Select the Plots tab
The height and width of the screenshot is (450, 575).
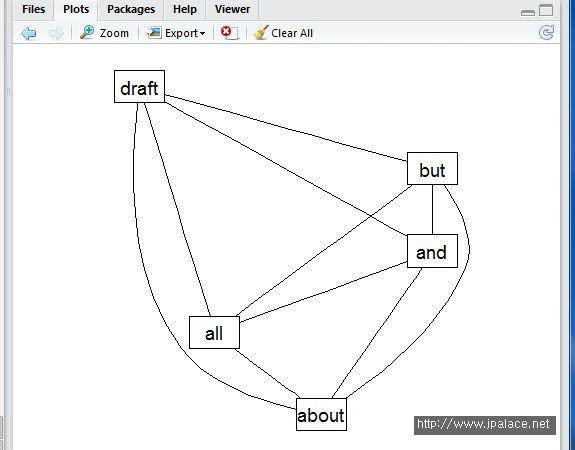pos(76,9)
